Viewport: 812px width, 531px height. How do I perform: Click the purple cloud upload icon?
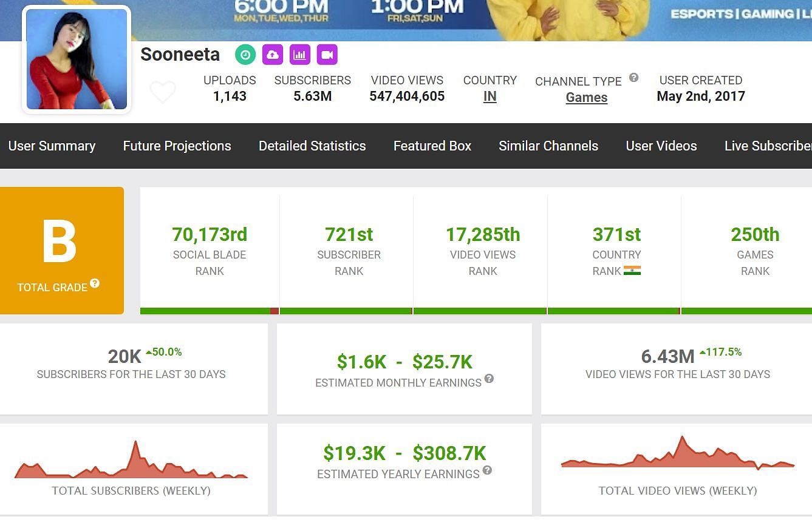point(273,55)
